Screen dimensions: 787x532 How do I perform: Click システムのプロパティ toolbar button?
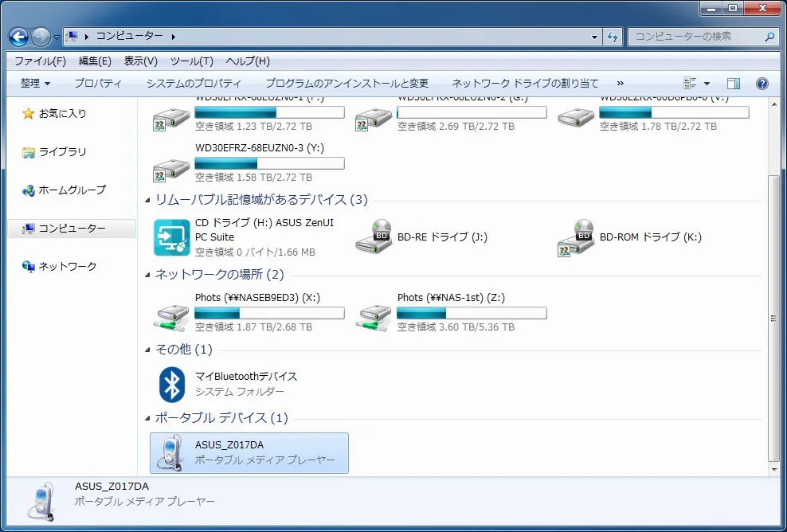pos(194,84)
